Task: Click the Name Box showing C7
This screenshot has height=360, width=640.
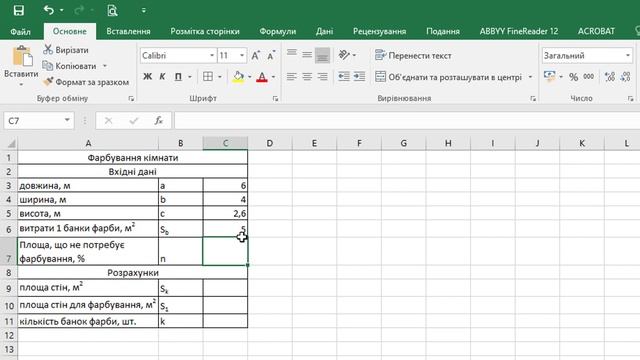Action: click(x=39, y=121)
